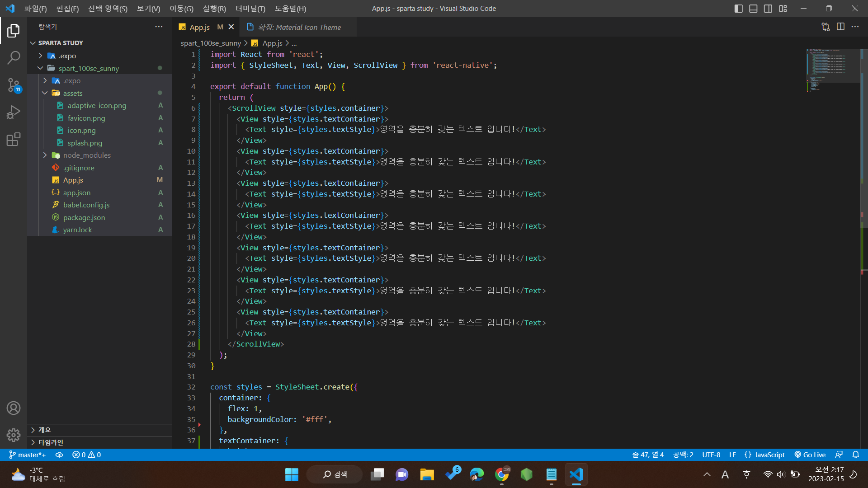Open the errors and warnings problems indicator
This screenshot has height=488, width=868.
(87, 455)
